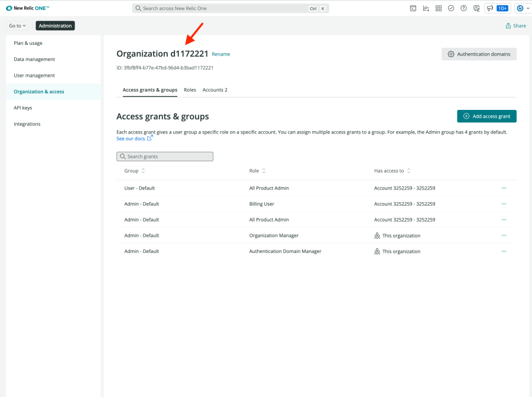The width and height of the screenshot is (532, 397).
Task: Switch to the Roles tab
Action: point(190,90)
